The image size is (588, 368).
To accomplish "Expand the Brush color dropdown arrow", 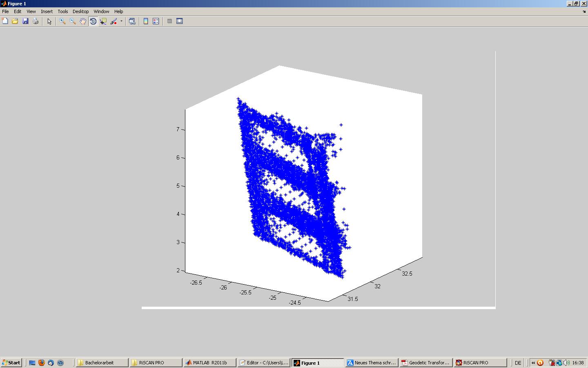I will click(x=121, y=21).
